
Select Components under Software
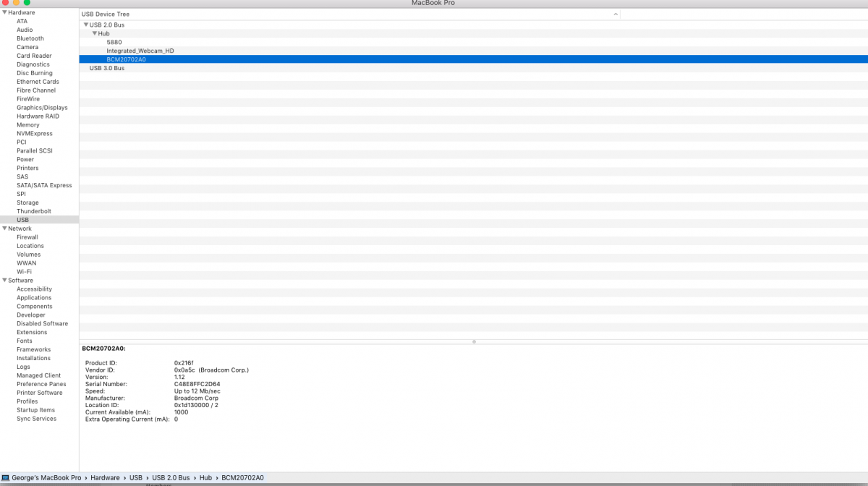35,307
